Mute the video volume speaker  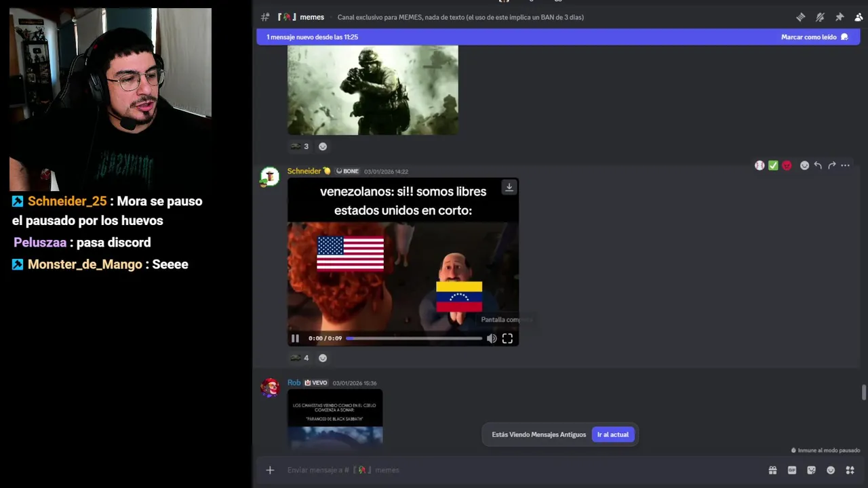(x=492, y=338)
